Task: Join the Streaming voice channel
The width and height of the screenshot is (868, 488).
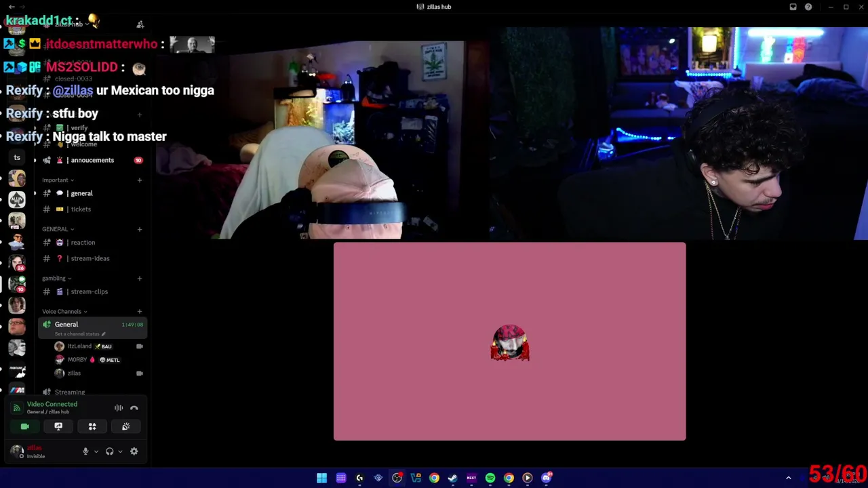Action: pos(92,392)
